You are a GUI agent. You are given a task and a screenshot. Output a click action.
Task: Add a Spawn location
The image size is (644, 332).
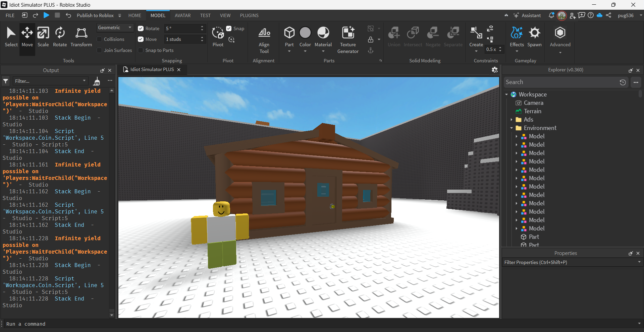(534, 37)
